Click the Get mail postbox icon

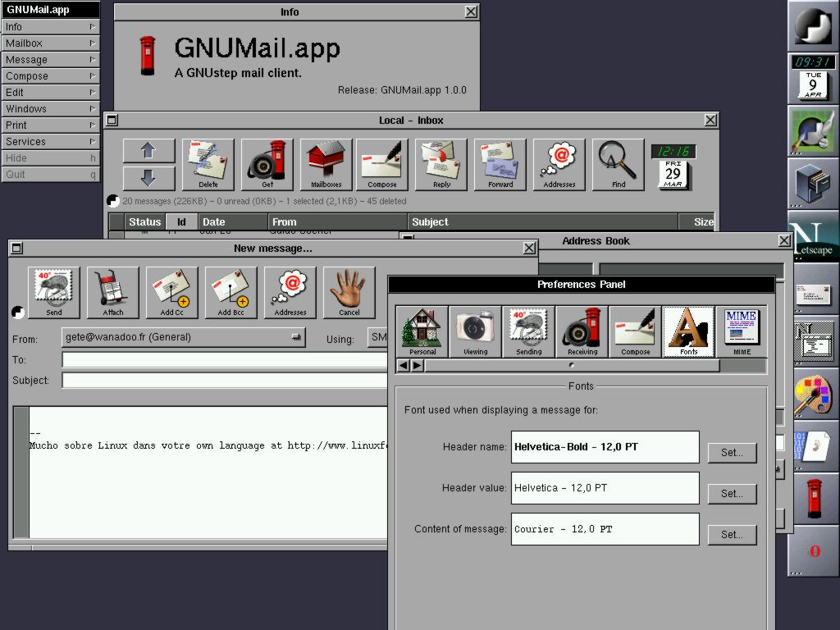[267, 164]
